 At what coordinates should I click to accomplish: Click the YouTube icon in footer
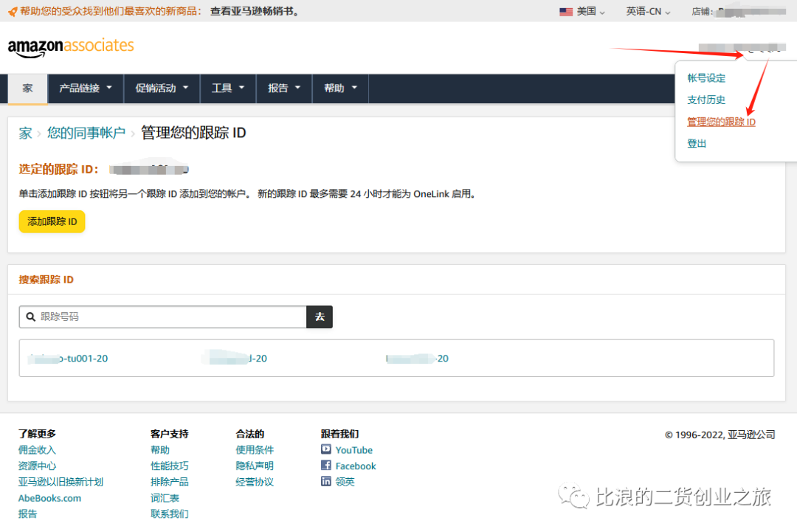[326, 449]
